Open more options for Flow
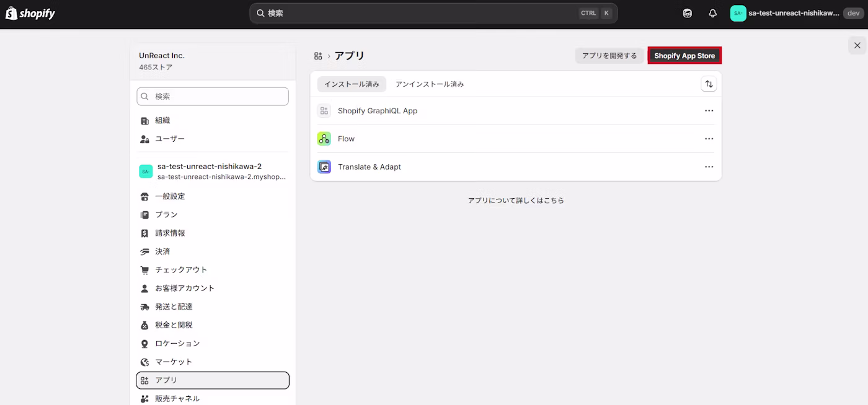 pyautogui.click(x=709, y=139)
